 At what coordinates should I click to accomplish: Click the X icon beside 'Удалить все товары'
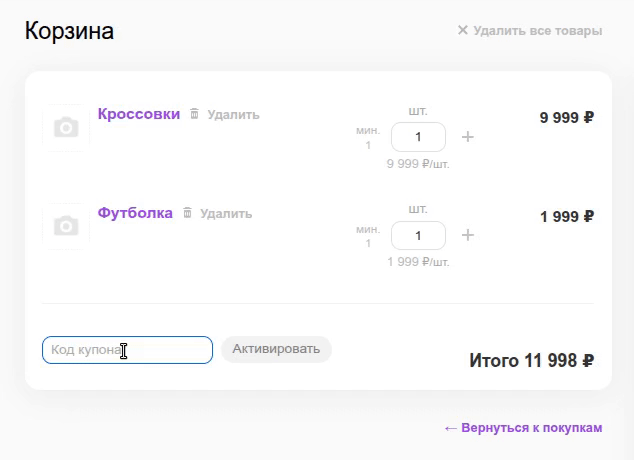pyautogui.click(x=462, y=30)
